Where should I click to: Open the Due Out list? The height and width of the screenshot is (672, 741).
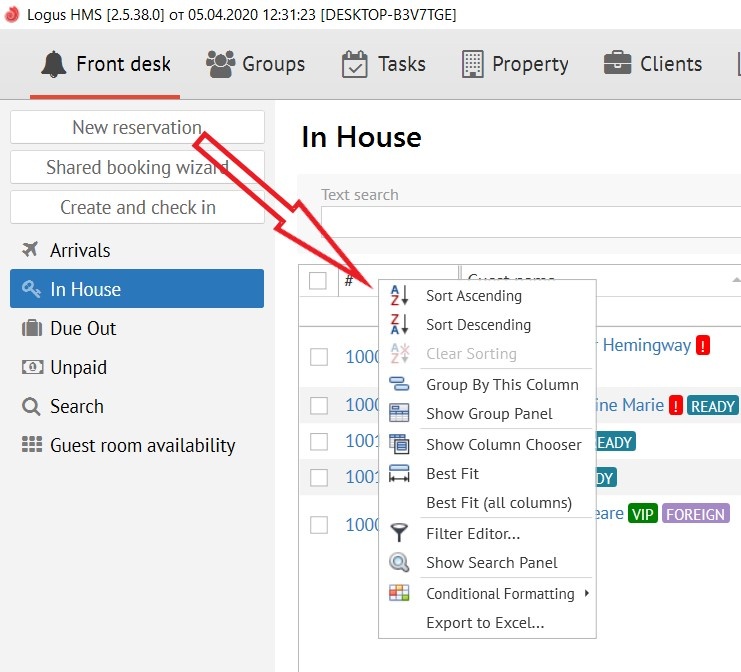pos(137,328)
